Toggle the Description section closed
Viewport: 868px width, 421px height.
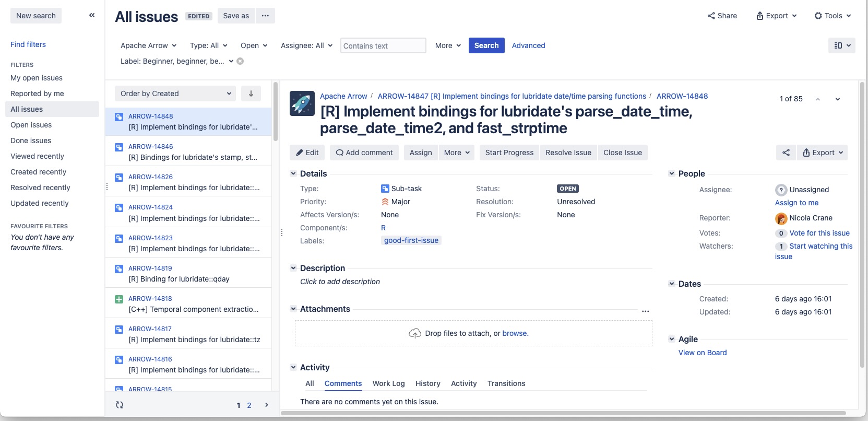click(293, 268)
